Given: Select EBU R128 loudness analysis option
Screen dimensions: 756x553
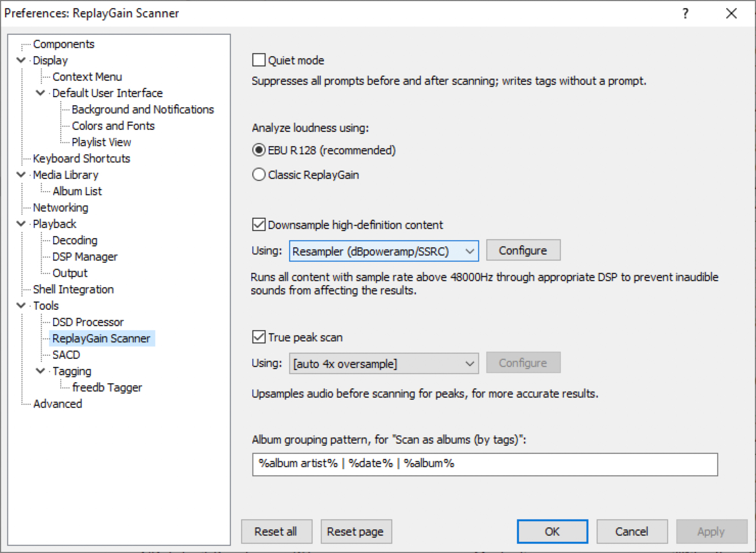Looking at the screenshot, I should pos(259,150).
